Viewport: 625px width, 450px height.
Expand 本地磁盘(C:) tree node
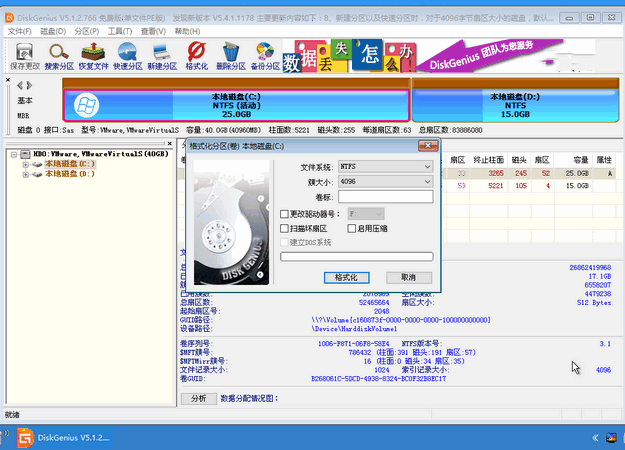point(26,164)
